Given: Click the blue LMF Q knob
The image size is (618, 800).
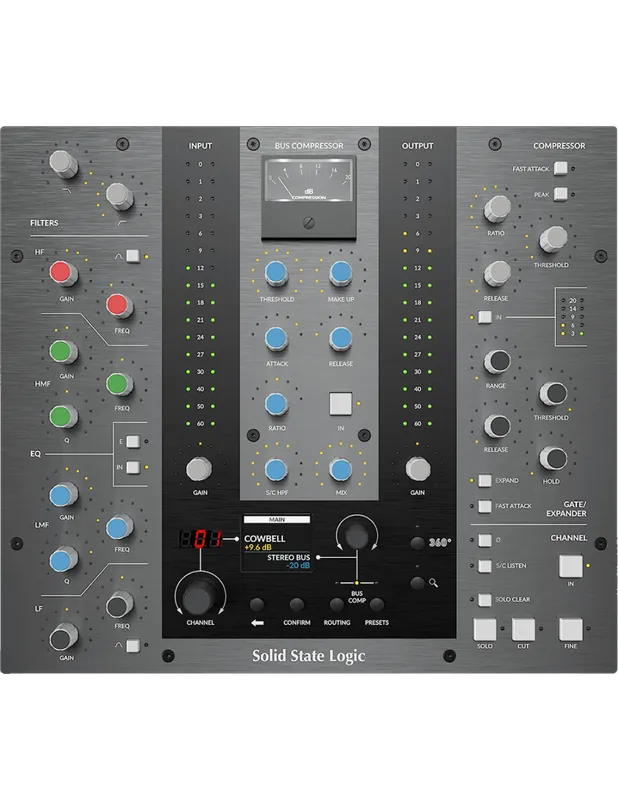Looking at the screenshot, I should (x=62, y=560).
